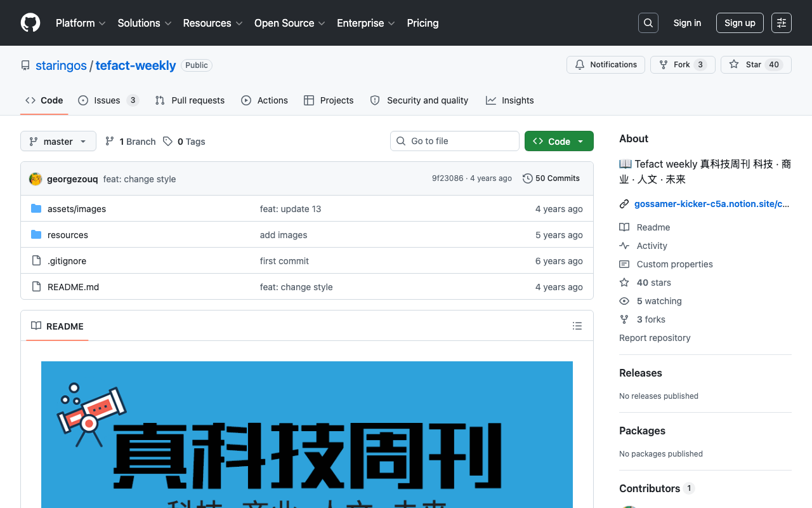
Task: Open the gossamer-kicker notion.site link
Action: [x=712, y=204]
